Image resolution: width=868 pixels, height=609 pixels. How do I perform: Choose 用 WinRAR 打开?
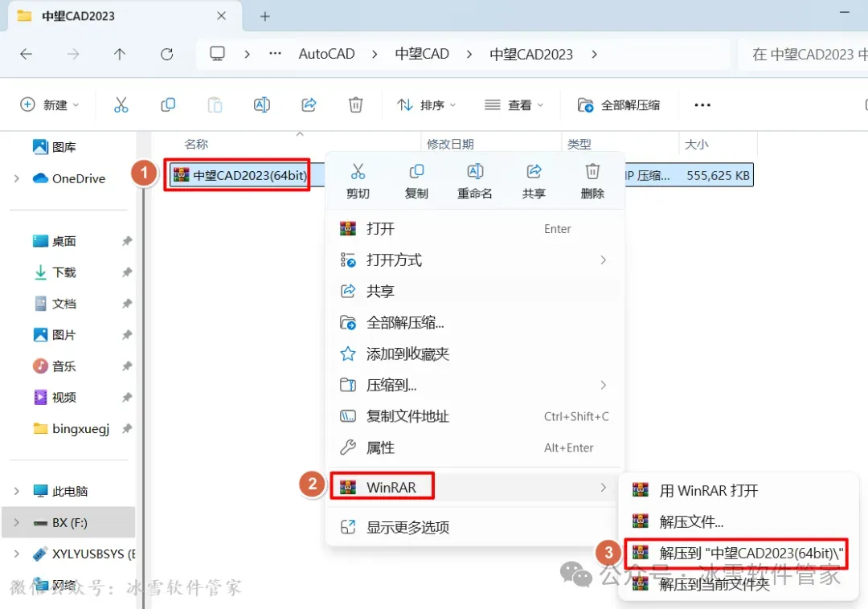[738, 490]
